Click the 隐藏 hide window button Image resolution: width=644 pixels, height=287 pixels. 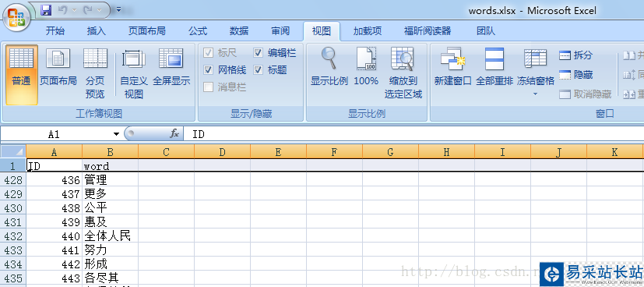pos(576,75)
